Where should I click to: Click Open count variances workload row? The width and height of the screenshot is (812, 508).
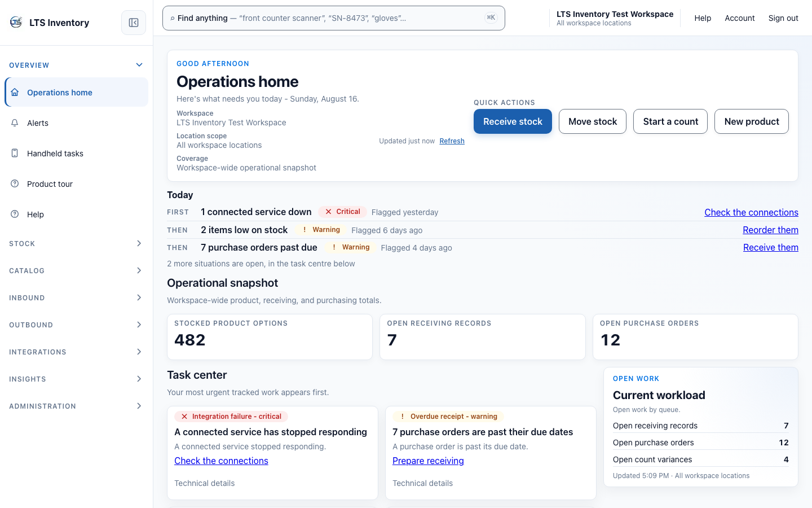[701, 459]
